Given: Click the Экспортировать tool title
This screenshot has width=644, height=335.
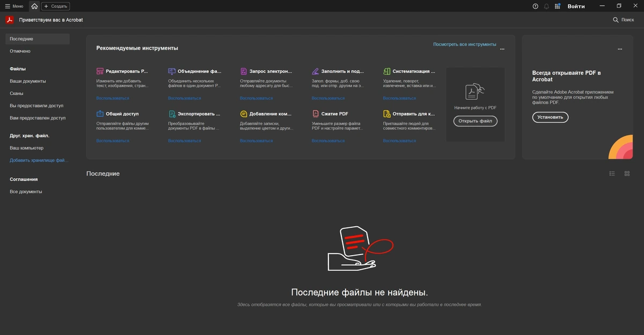Looking at the screenshot, I should 199,114.
